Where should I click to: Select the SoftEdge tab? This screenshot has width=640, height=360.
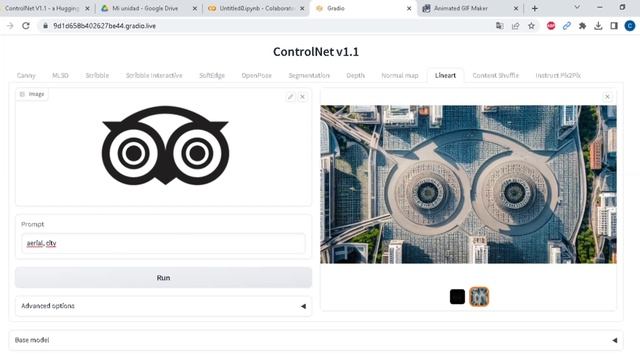[212, 76]
